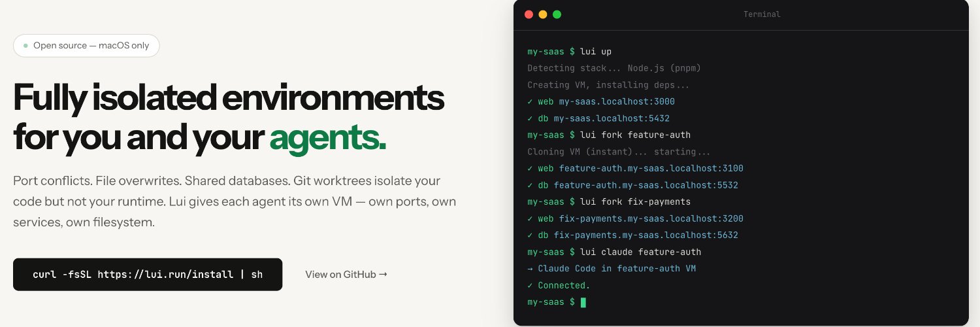Click the Fully isolated environments headline
980x327 pixels.
tap(229, 118)
